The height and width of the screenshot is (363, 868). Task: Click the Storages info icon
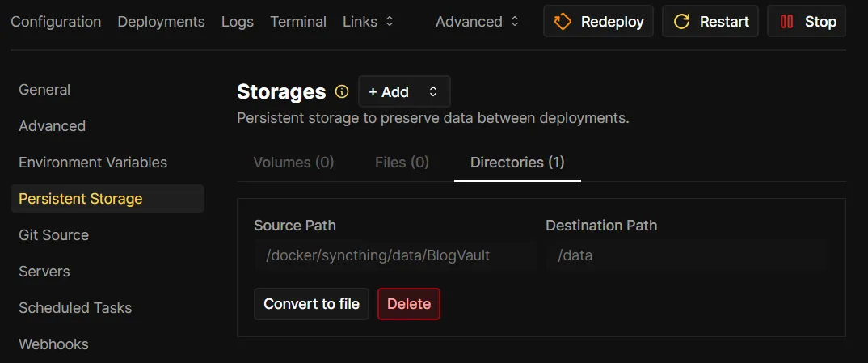(342, 91)
